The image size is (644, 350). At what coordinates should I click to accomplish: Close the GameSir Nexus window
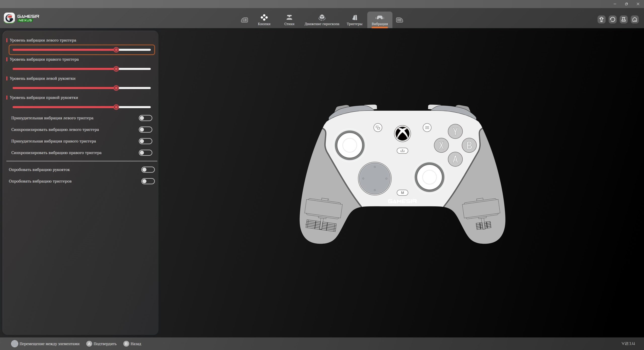point(638,4)
